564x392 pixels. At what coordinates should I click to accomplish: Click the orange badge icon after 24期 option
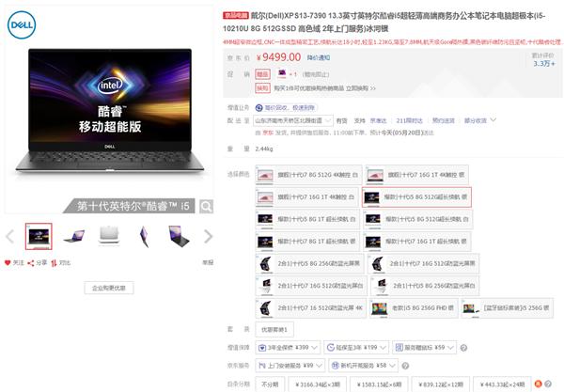click(x=538, y=384)
